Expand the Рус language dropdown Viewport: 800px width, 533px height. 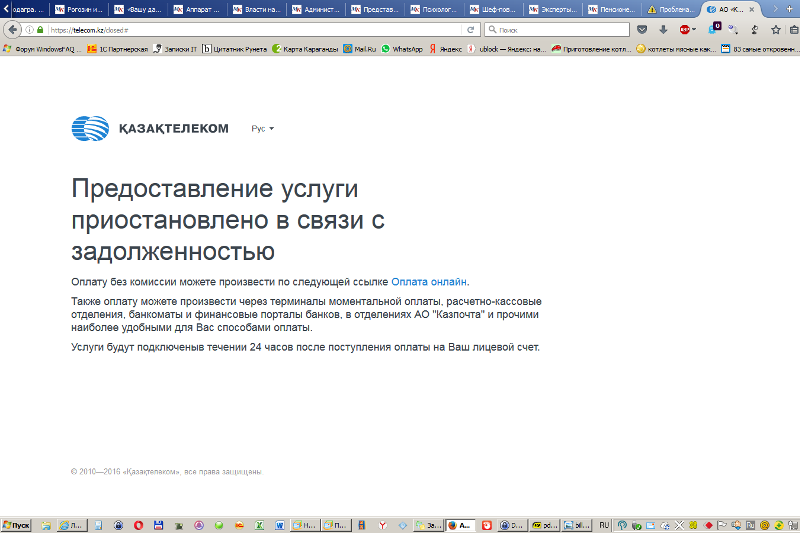[262, 129]
